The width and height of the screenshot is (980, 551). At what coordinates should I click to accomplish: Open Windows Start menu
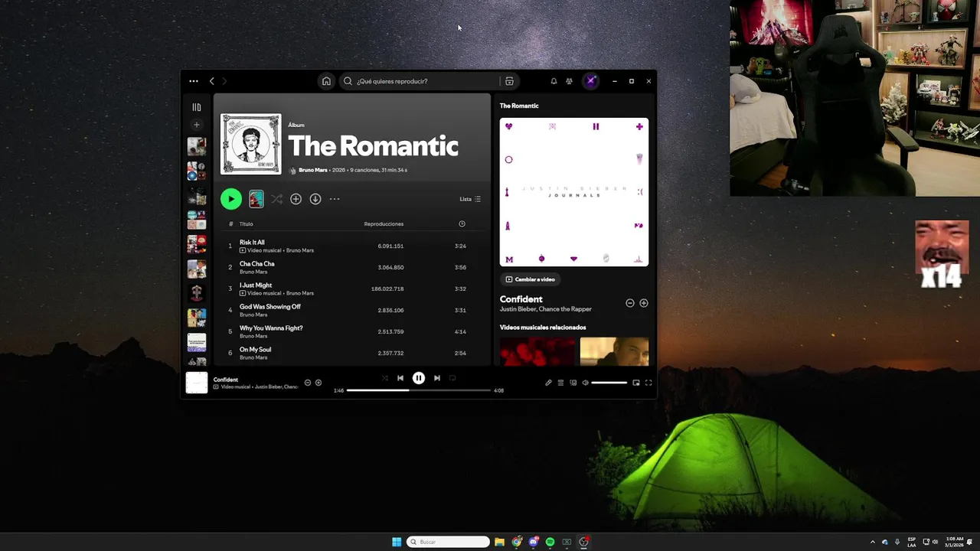397,542
